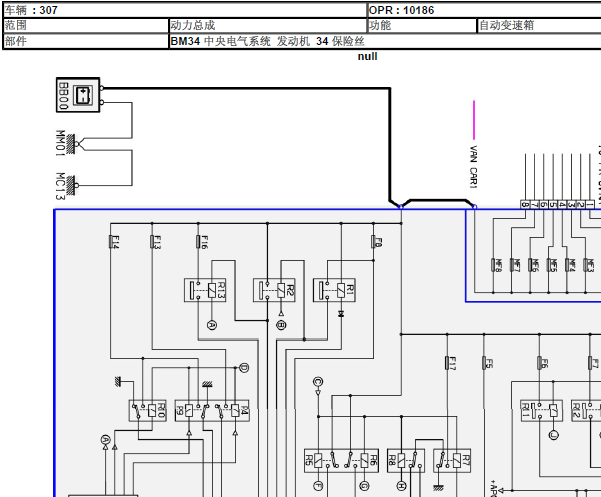
Task: Click the "部件" header cell
Action: point(86,41)
